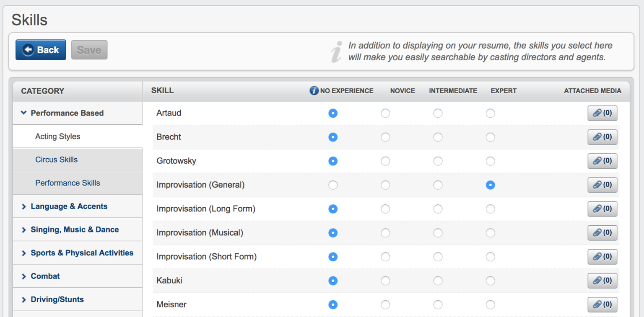Switch to the Circus Skills tab
The height and width of the screenshot is (317, 644).
[x=56, y=160]
